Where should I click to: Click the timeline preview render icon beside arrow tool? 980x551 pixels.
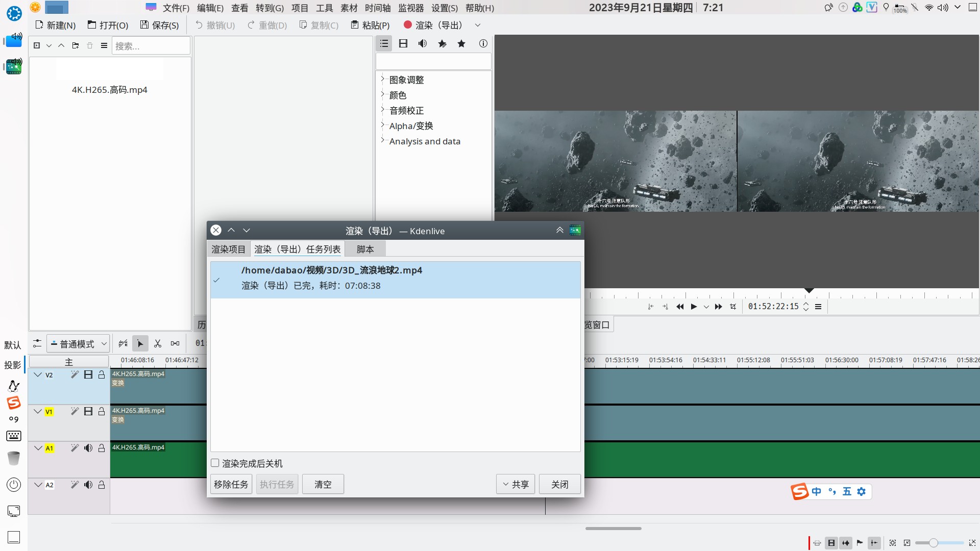click(x=123, y=344)
